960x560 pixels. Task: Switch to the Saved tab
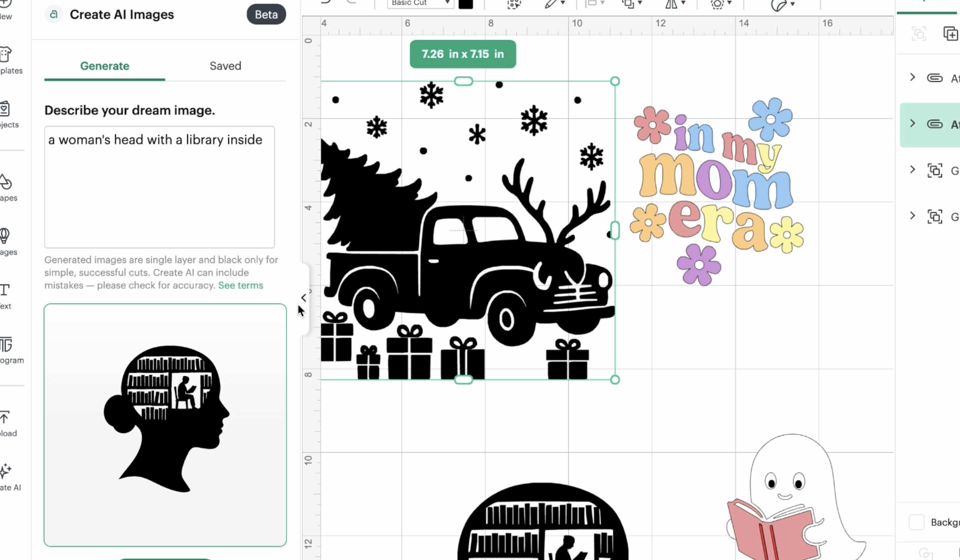coord(225,66)
